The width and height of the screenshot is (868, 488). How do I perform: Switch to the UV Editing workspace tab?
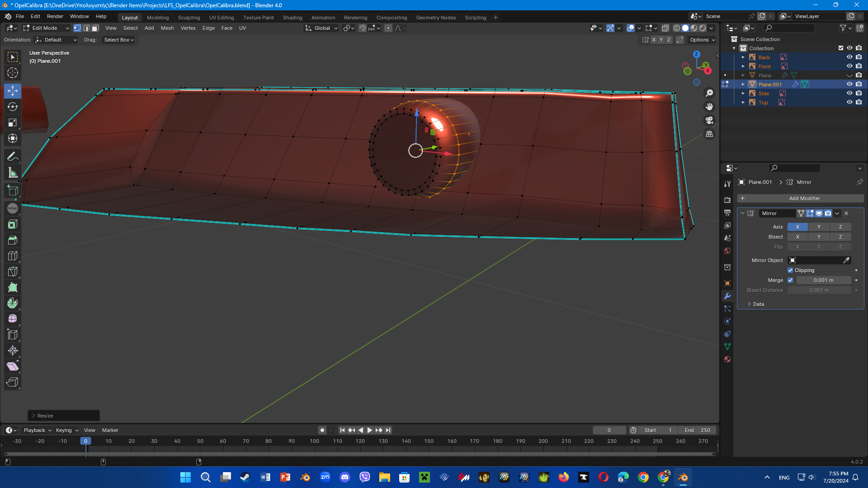point(221,18)
